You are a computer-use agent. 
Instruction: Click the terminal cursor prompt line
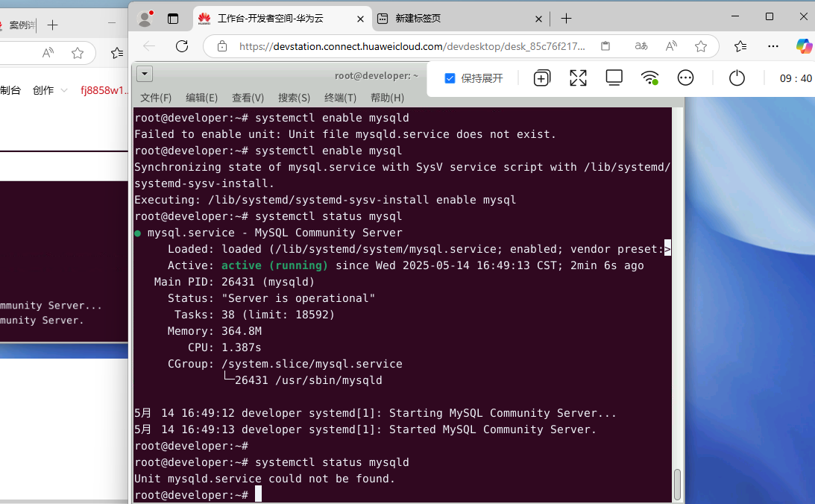198,495
